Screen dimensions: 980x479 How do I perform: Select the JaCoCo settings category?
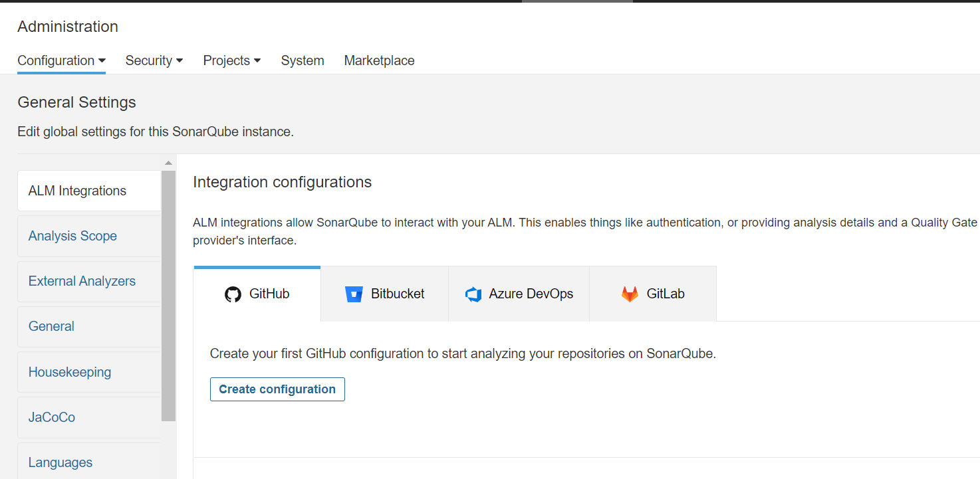pos(52,417)
